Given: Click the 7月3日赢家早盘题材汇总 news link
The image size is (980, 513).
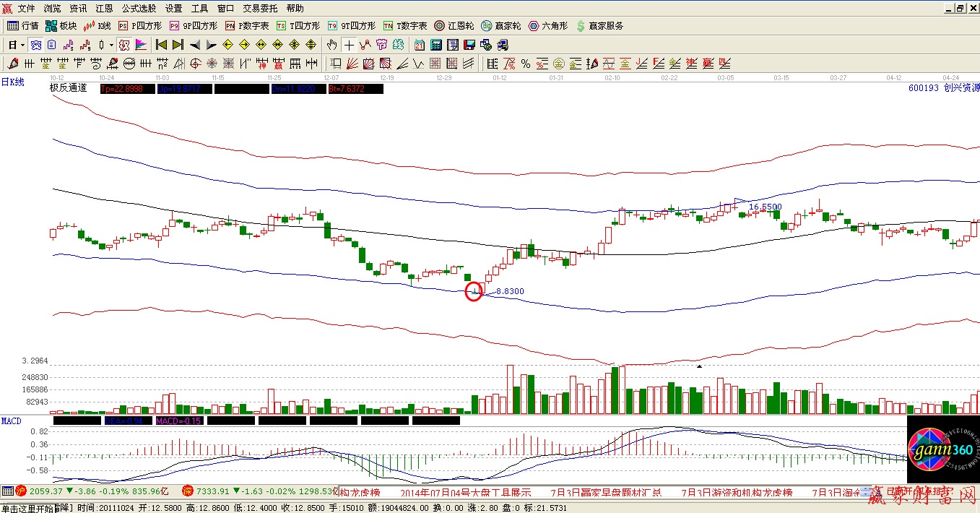Looking at the screenshot, I should pyautogui.click(x=606, y=492).
